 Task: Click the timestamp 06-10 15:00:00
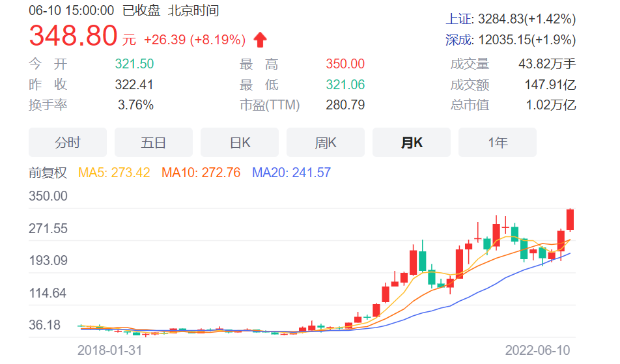(72, 10)
